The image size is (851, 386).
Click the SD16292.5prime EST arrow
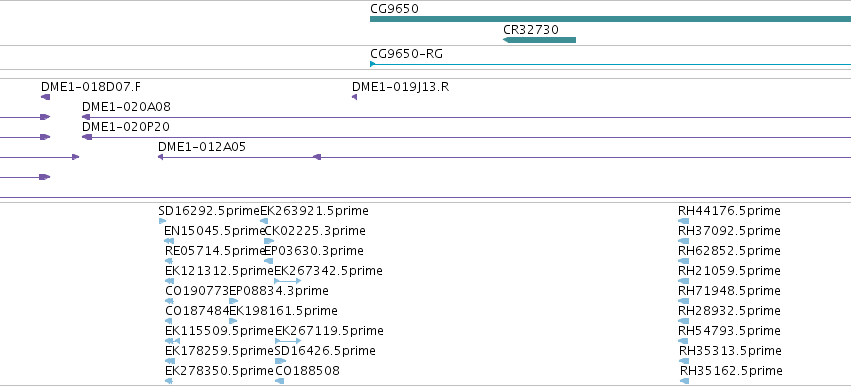162,221
